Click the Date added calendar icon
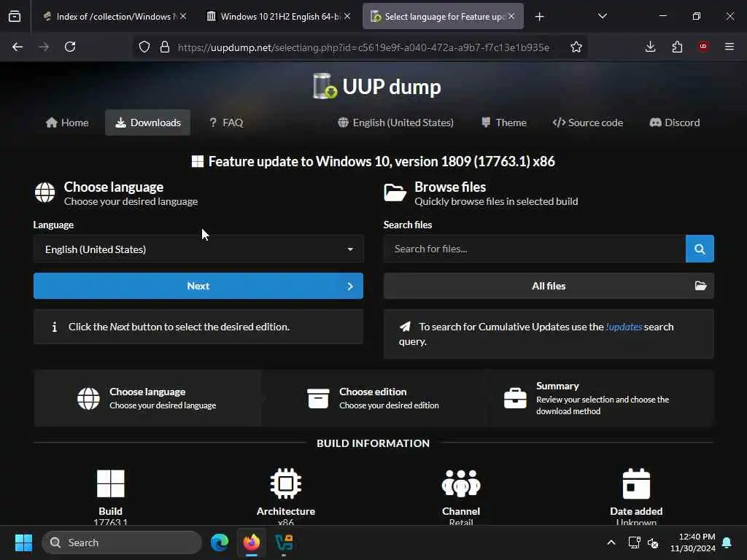Screen dimensions: 747x560 [636, 483]
